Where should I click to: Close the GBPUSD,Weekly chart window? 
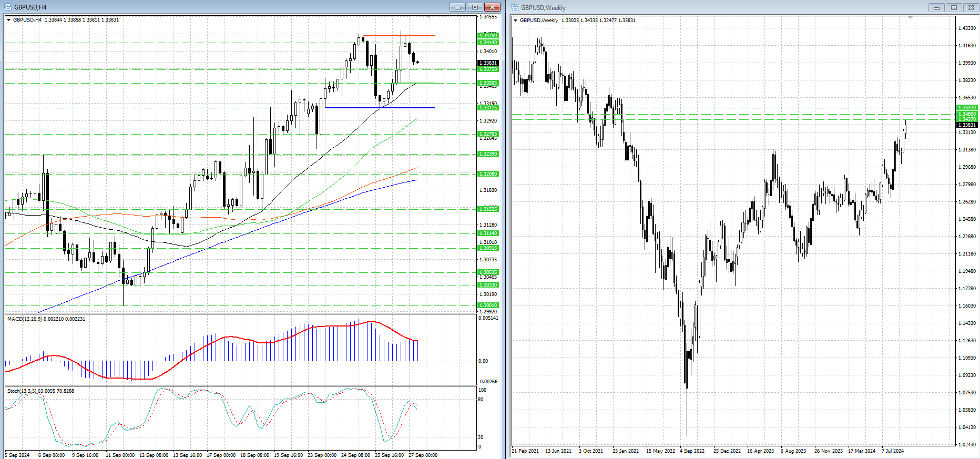971,7
